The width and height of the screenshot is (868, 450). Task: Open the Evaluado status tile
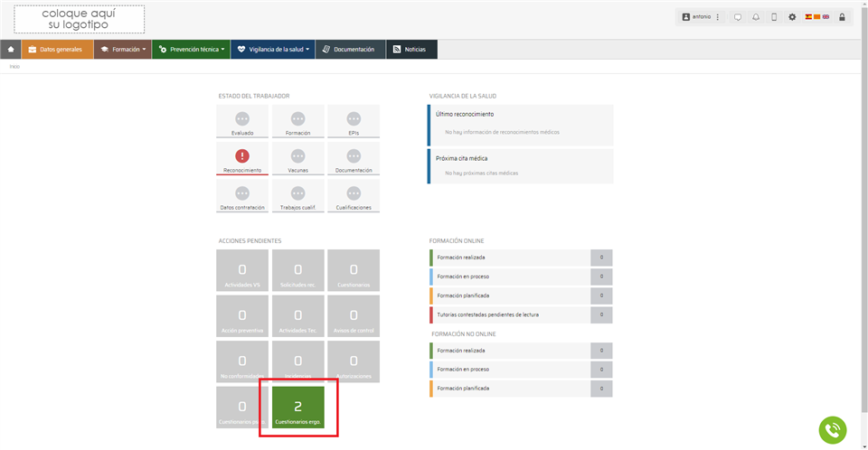[x=242, y=121]
